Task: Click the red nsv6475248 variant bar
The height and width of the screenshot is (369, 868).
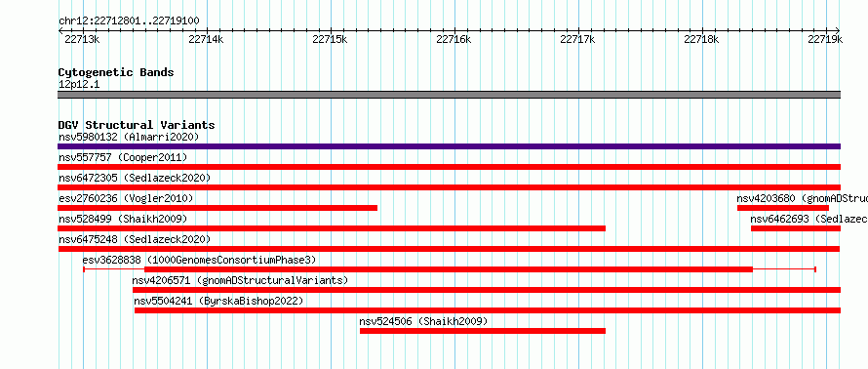Action: point(449,249)
